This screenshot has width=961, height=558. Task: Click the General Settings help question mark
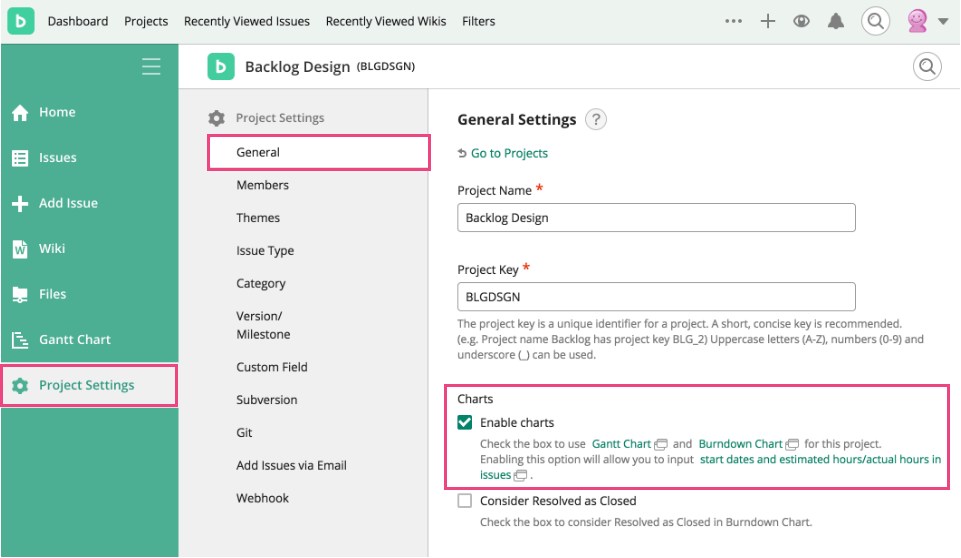pyautogui.click(x=595, y=119)
